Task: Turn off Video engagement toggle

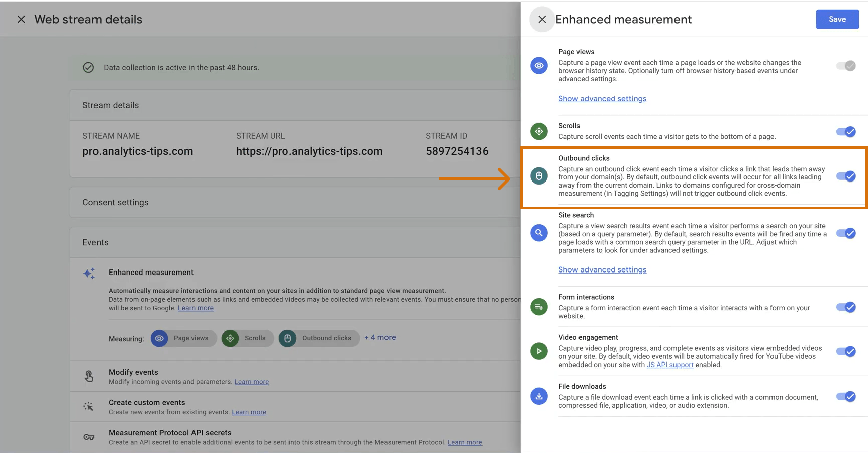Action: click(x=846, y=351)
